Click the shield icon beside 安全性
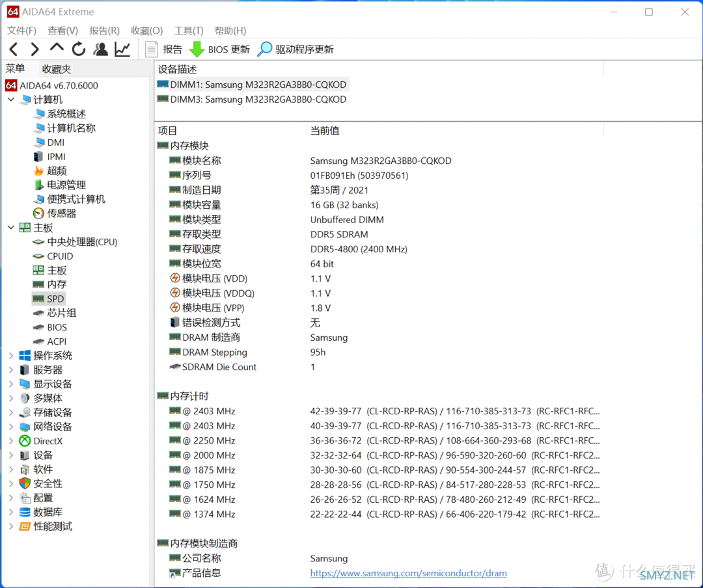Screen dimensions: 703x588 pyautogui.click(x=25, y=483)
